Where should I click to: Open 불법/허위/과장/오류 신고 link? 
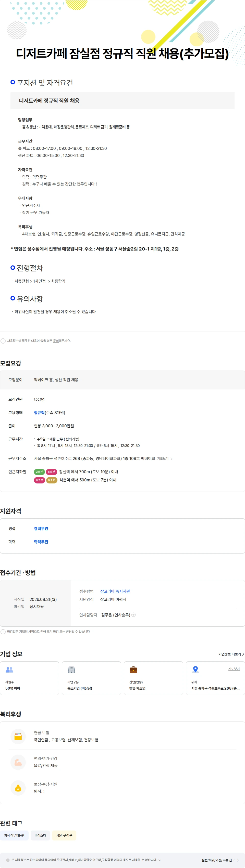(220, 860)
